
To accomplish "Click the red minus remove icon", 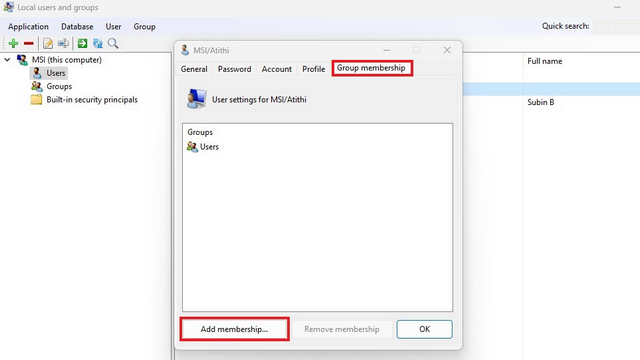I will (x=29, y=43).
